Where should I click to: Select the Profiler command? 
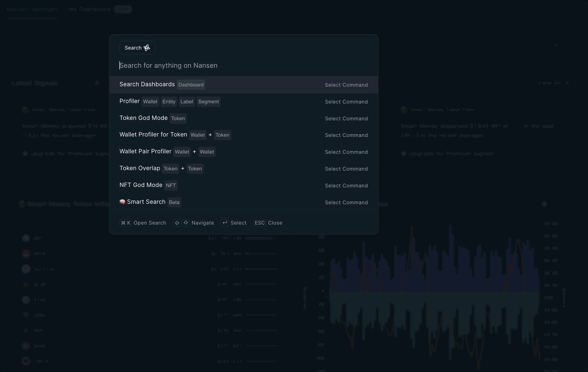[244, 101]
